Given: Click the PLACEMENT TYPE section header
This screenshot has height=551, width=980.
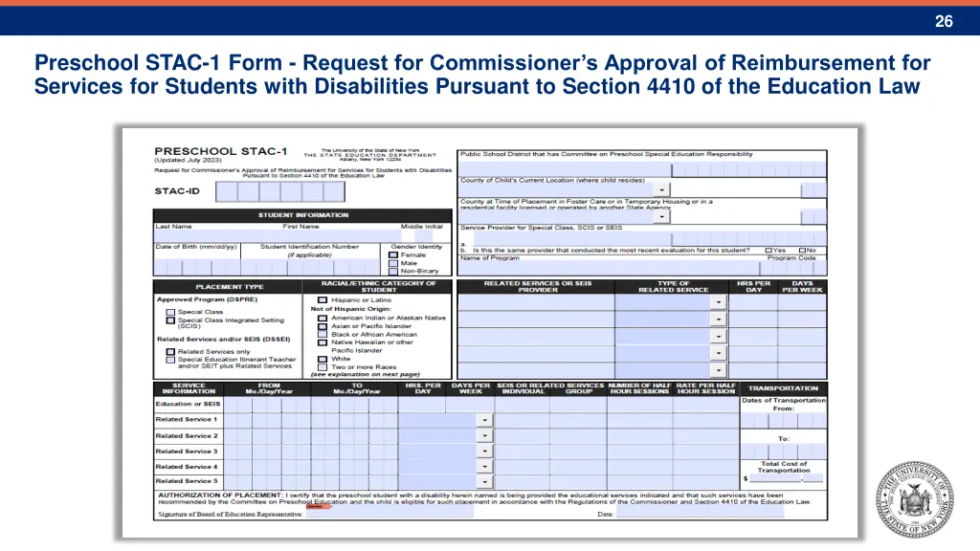Looking at the screenshot, I should [x=229, y=287].
